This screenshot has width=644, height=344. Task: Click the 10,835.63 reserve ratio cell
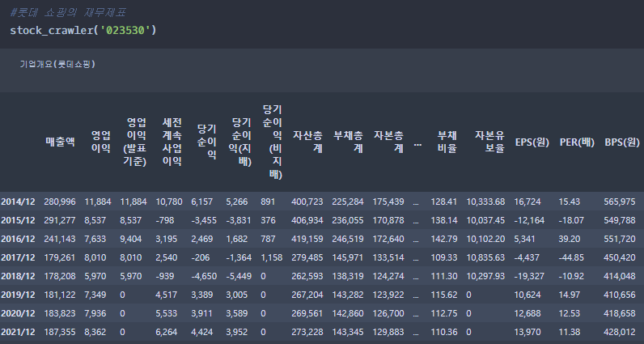point(486,257)
